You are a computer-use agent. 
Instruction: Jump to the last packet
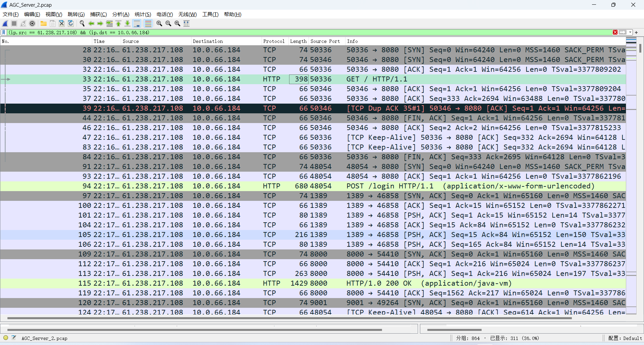(x=127, y=23)
